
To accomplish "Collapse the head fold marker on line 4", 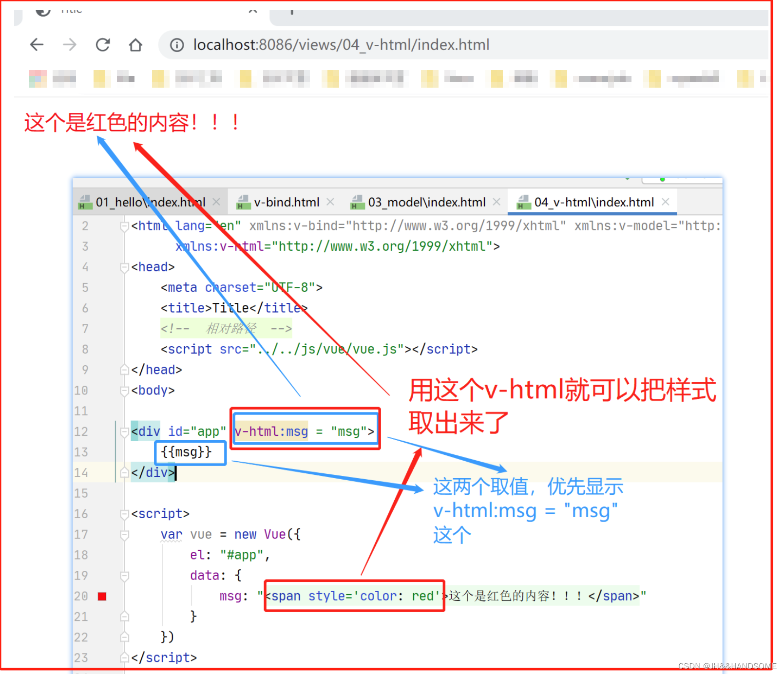I will 124,267.
